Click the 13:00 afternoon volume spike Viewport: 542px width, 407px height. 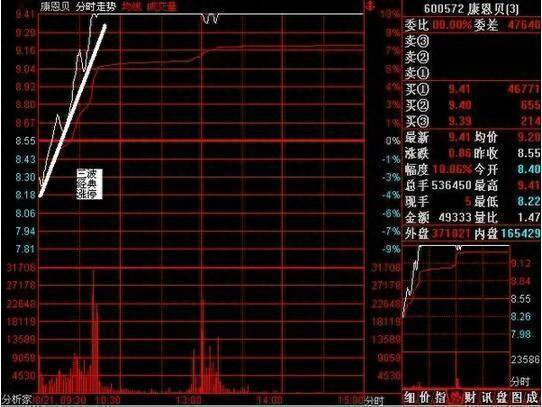point(203,346)
